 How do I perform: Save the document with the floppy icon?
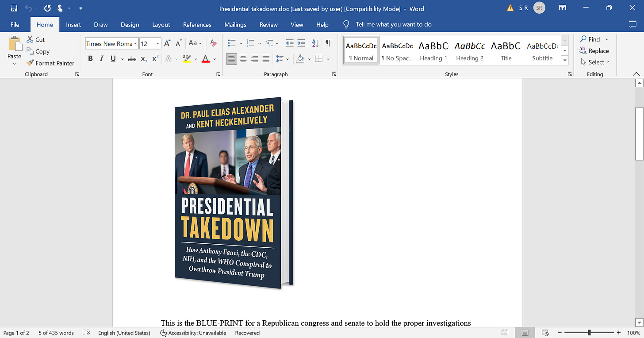pos(14,8)
